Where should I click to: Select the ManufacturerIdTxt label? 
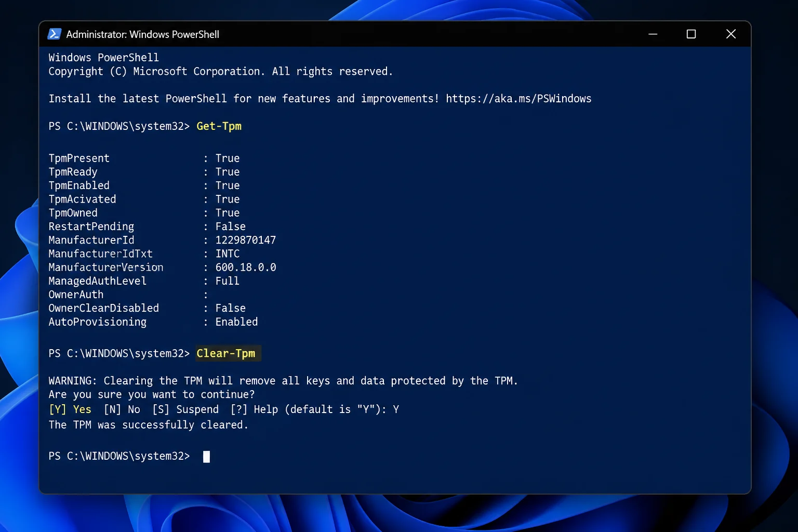(x=101, y=254)
